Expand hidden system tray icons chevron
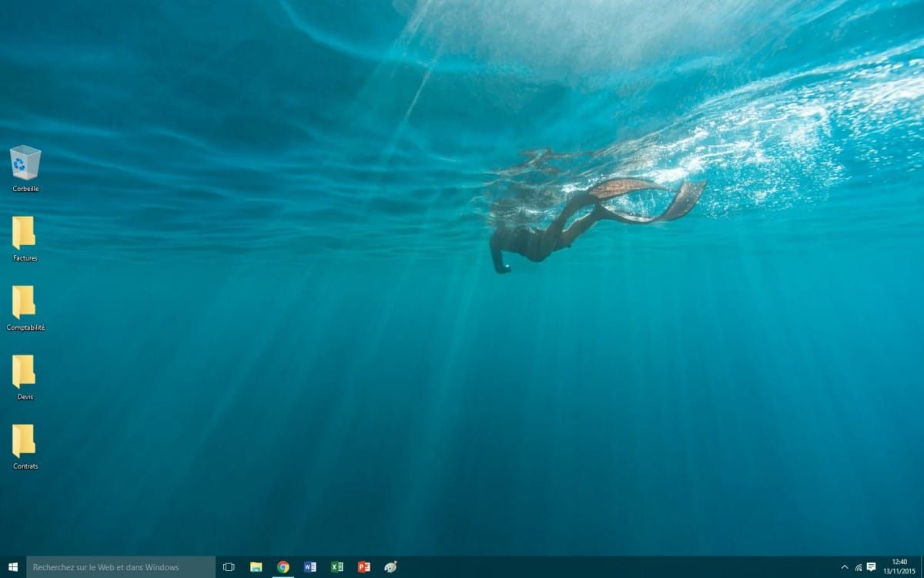The width and height of the screenshot is (924, 578). (845, 567)
